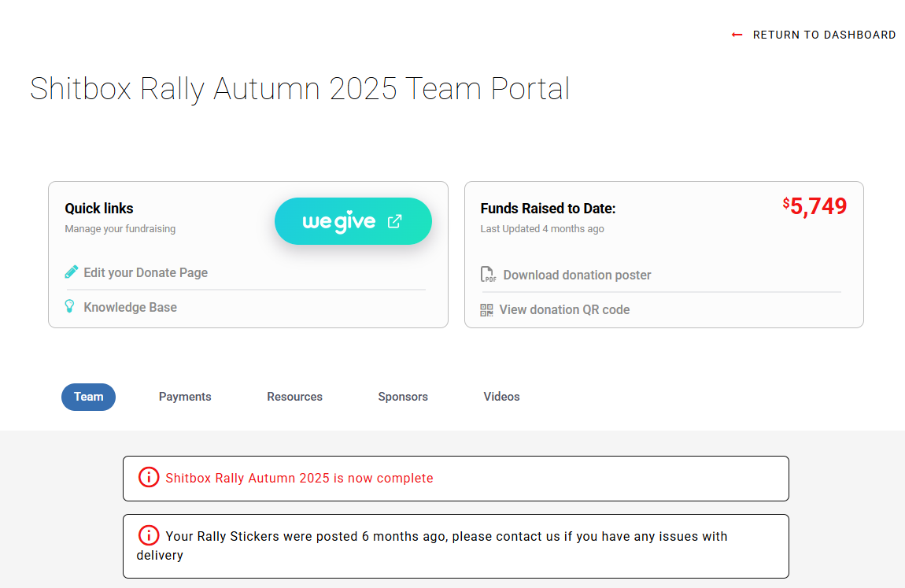Screen dimensions: 905x588
Task: Click the QR code icon
Action: pyautogui.click(x=487, y=310)
